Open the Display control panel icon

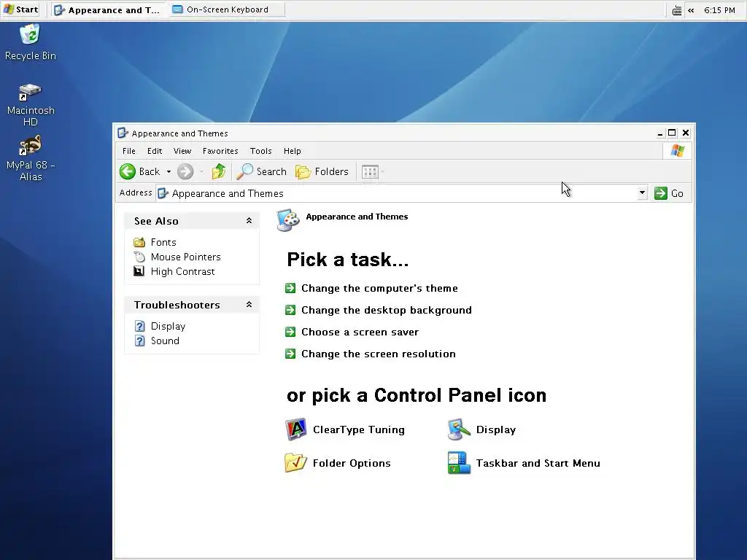pos(460,429)
